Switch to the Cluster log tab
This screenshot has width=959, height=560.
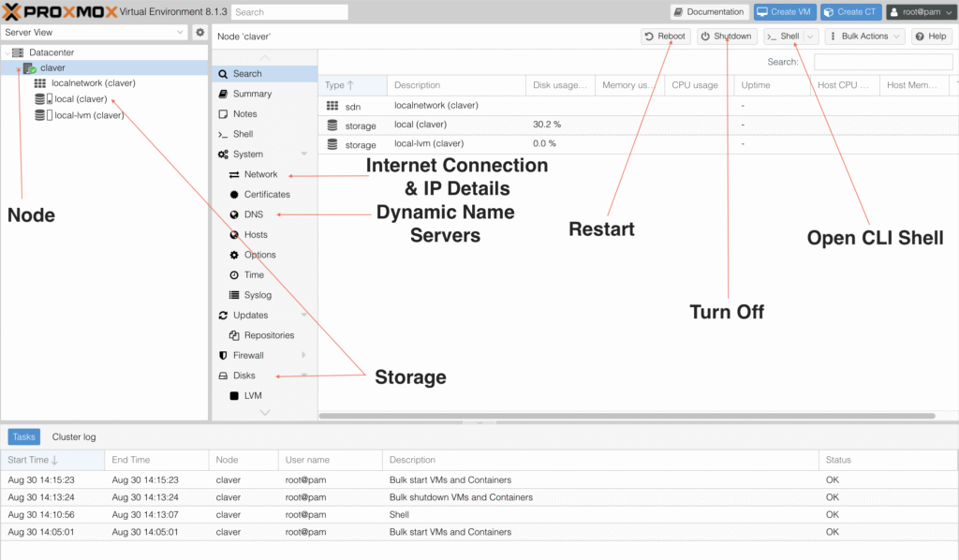tap(74, 436)
